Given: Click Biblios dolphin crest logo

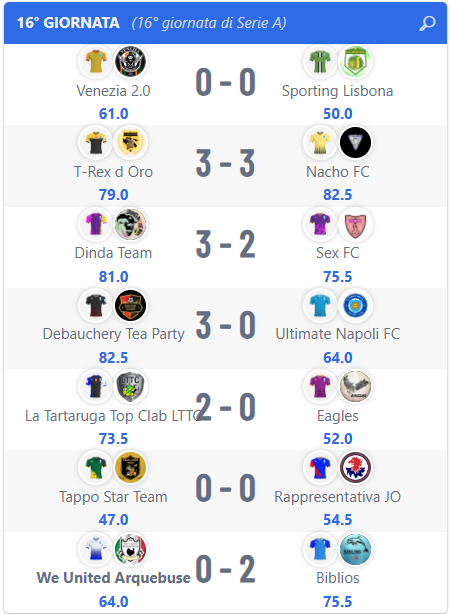Looking at the screenshot, I should click(355, 549).
